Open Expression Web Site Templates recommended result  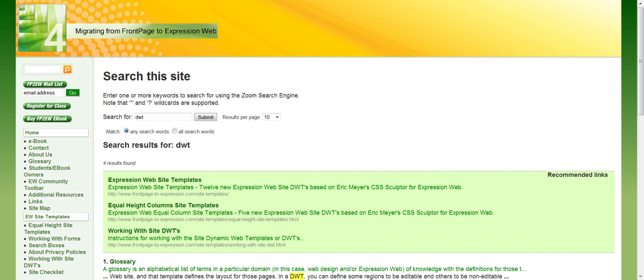point(155,180)
